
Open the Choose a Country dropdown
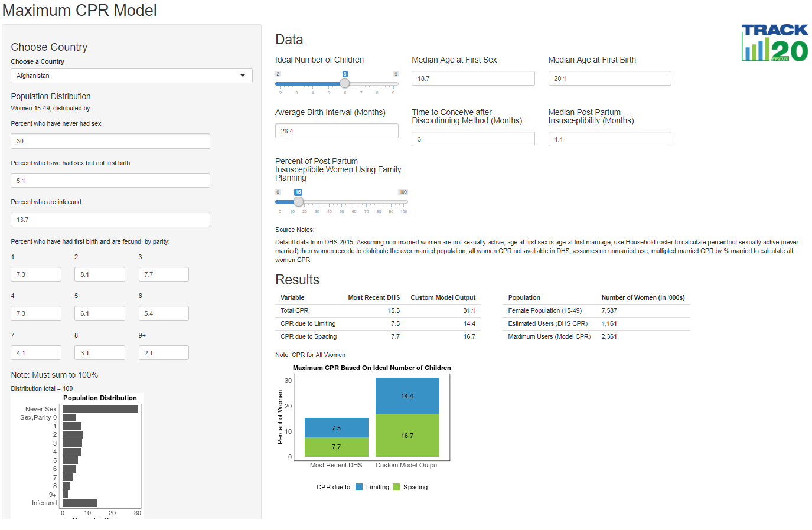131,76
